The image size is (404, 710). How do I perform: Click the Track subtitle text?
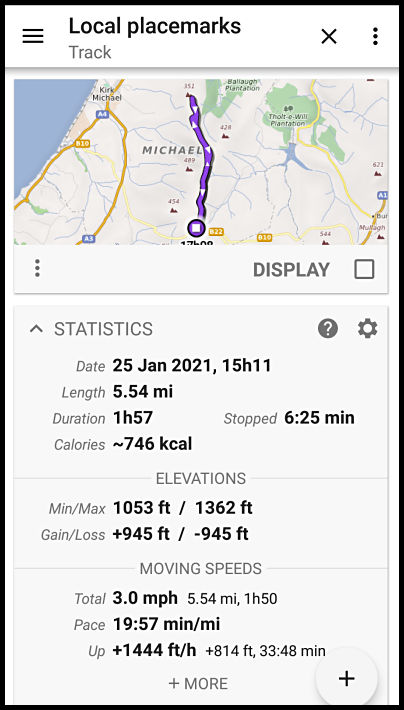(x=90, y=53)
